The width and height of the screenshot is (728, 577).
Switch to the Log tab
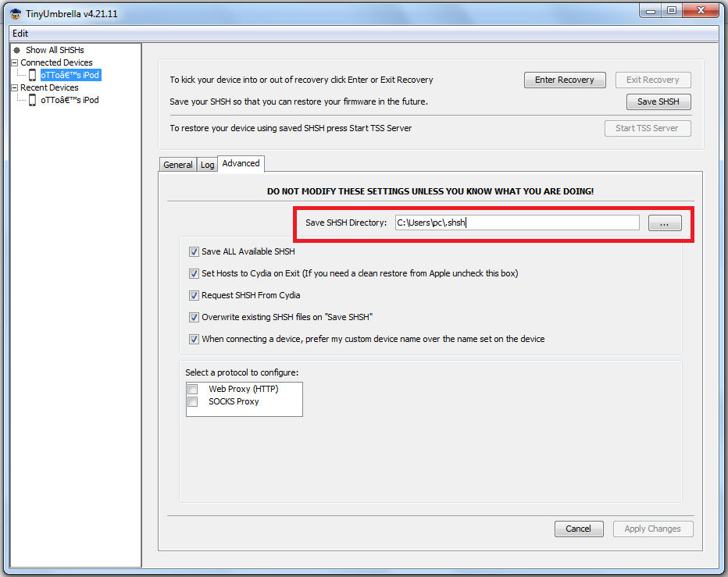(207, 165)
